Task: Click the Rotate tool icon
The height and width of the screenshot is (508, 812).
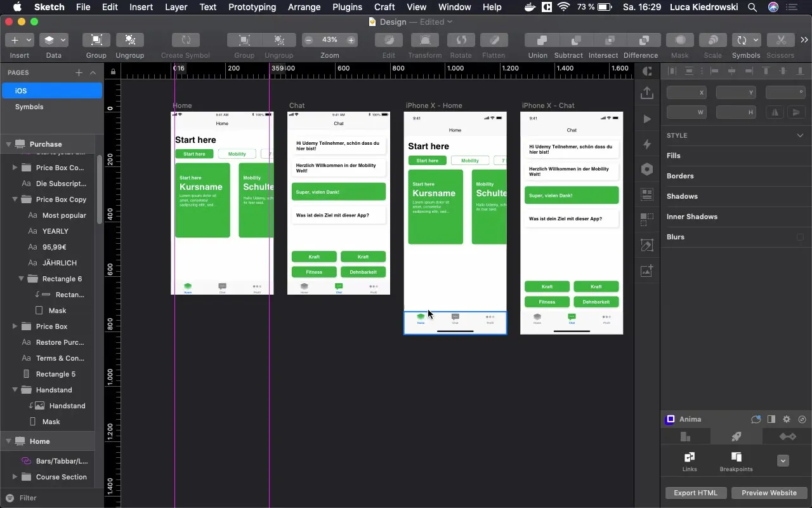Action: tap(461, 40)
